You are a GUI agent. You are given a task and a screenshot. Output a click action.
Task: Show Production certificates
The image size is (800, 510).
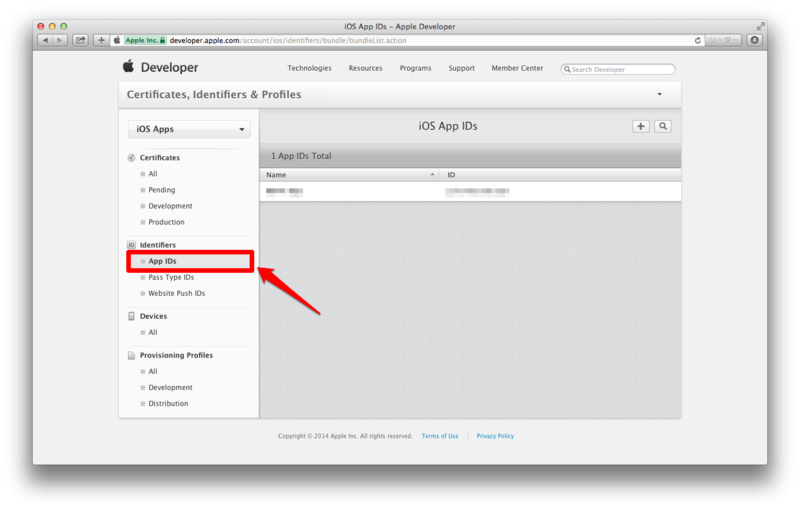(166, 222)
